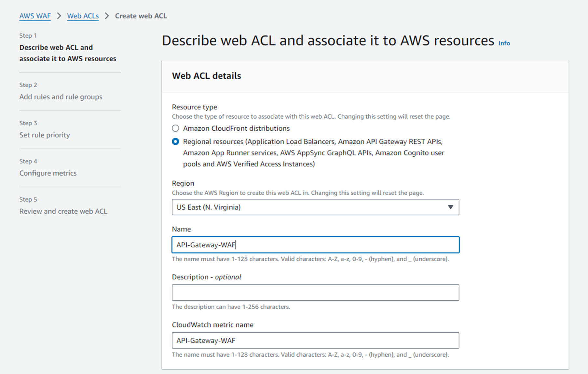Screen dimensions: 588x374
Task: Expand the Region dropdown arrow
Action: [x=450, y=207]
